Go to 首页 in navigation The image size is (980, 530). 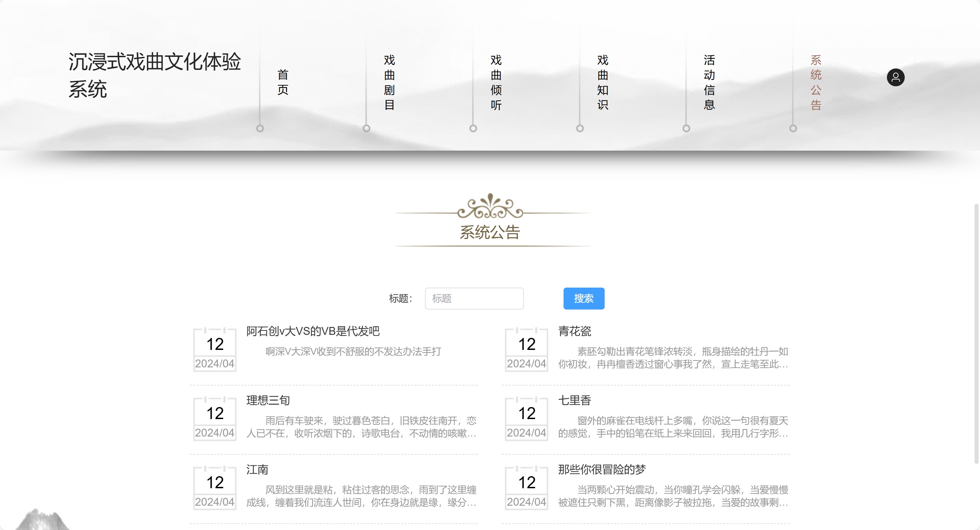[x=283, y=82]
